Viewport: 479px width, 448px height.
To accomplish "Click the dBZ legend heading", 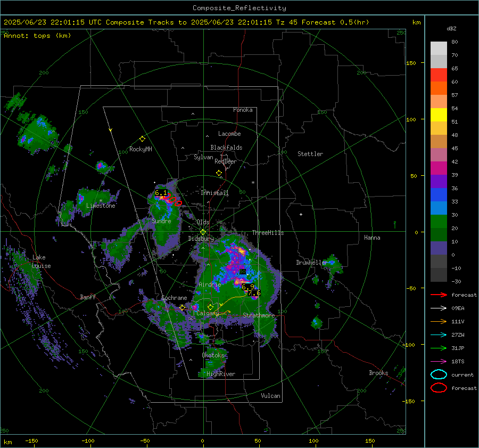I will [x=451, y=29].
